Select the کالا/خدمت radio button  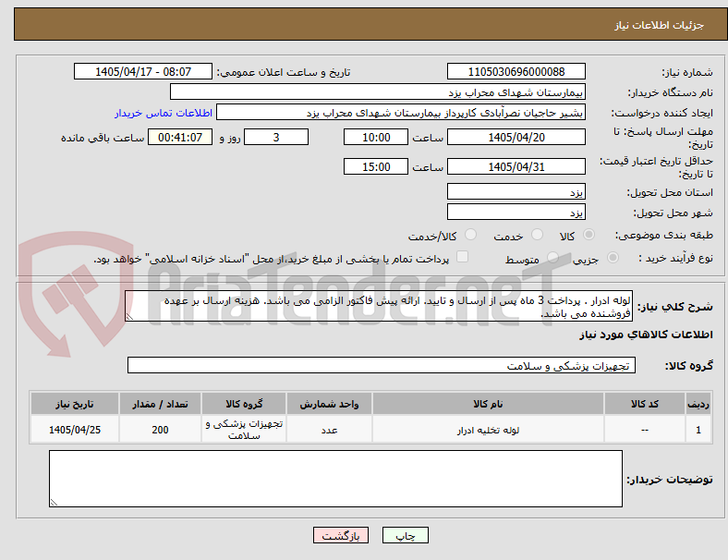click(471, 235)
